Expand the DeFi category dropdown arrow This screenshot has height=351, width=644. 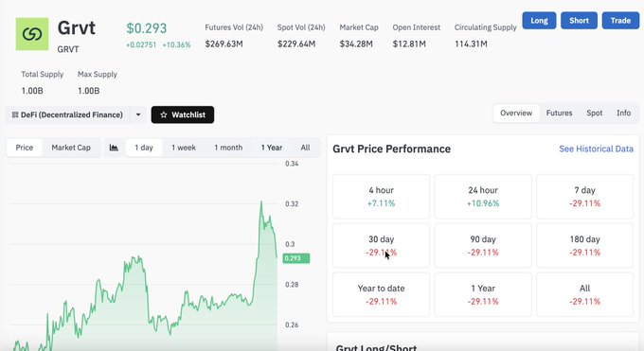(138, 114)
